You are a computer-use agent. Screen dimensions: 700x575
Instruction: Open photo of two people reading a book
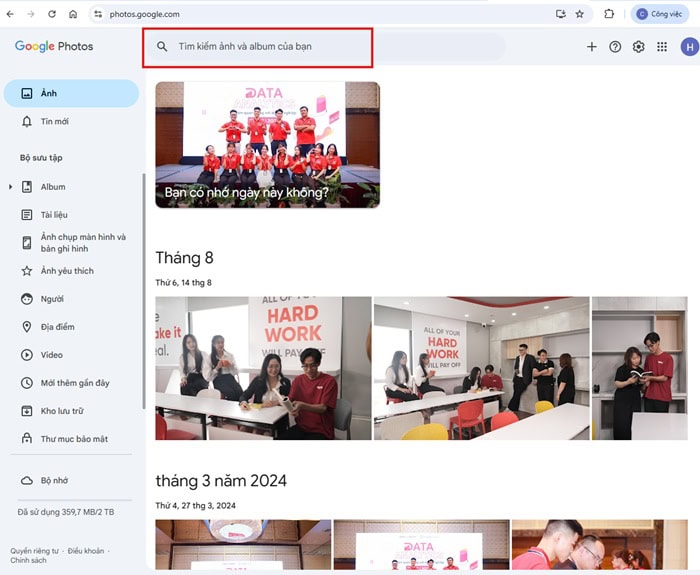click(x=640, y=368)
